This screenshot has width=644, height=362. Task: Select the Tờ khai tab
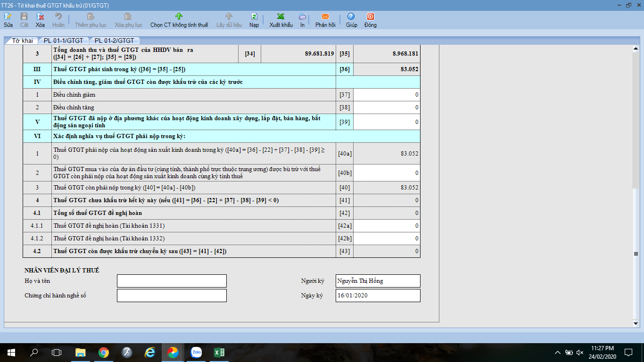22,41
